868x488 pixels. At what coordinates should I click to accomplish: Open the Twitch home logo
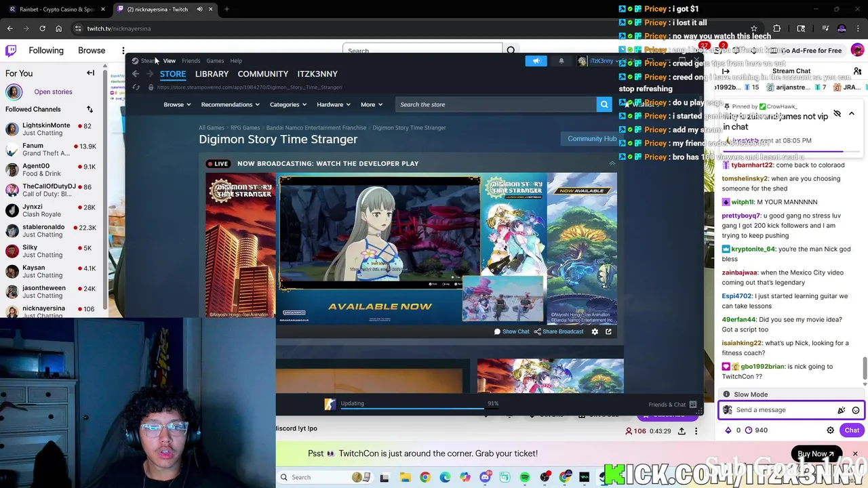pos(11,50)
